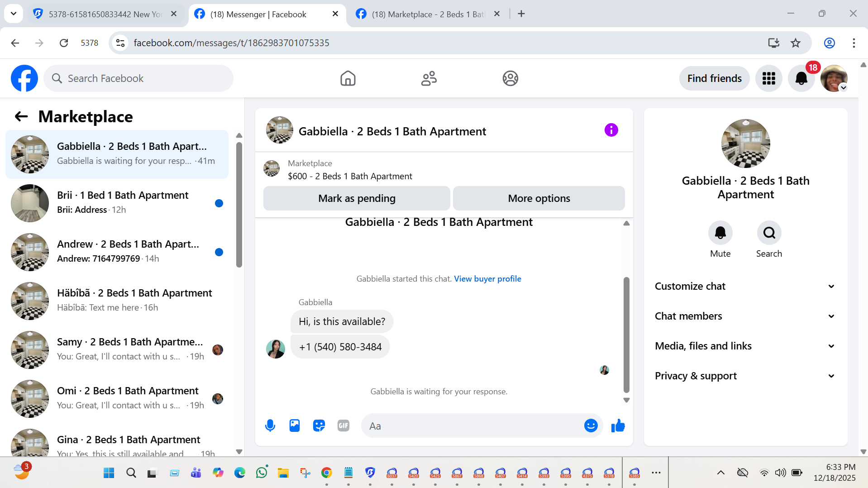868x488 pixels.
Task: Open the Samy 2 Beds 1 Bath chat
Action: pos(117,350)
